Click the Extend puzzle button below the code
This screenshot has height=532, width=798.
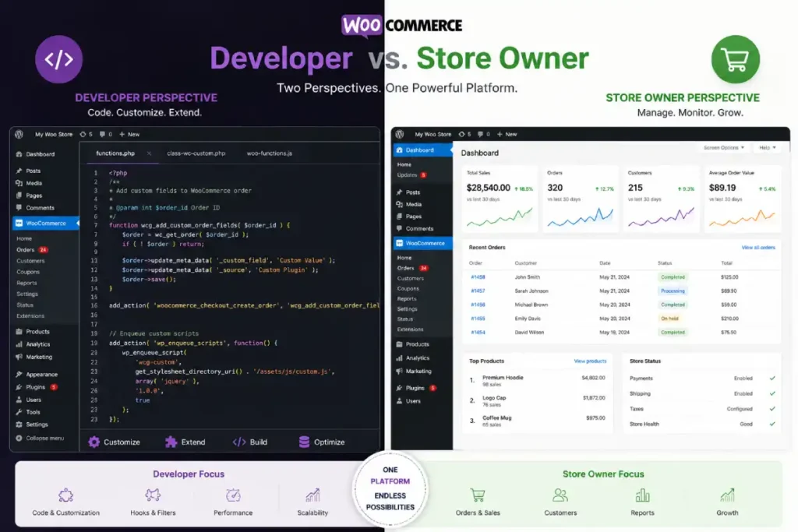(x=185, y=442)
